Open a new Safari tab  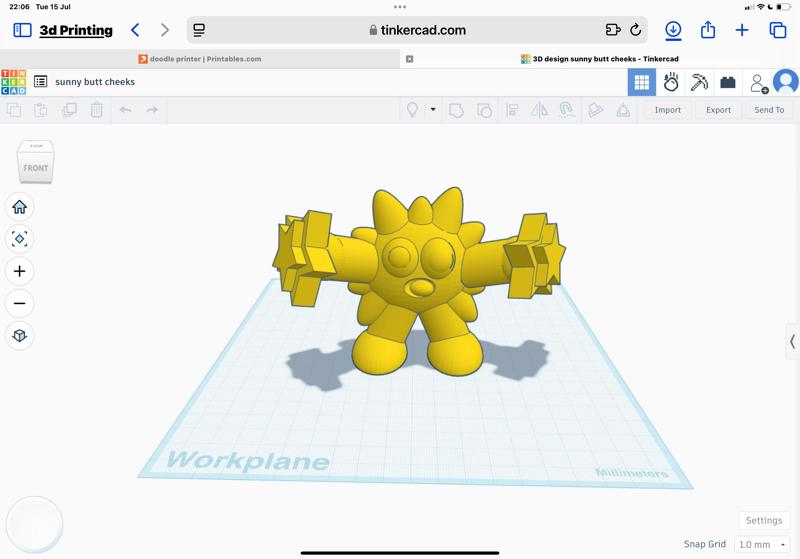pyautogui.click(x=742, y=30)
